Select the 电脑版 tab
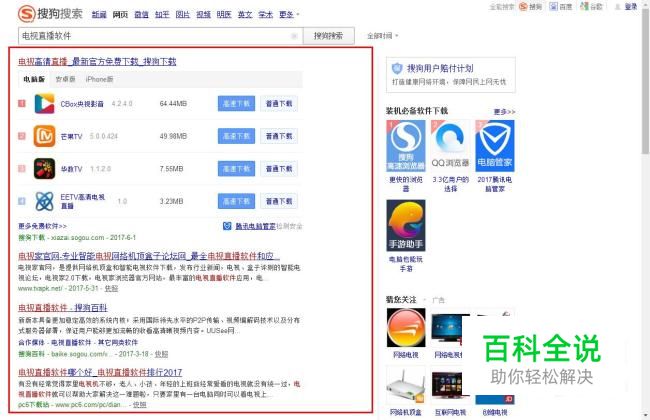650x420 pixels. pos(34,79)
